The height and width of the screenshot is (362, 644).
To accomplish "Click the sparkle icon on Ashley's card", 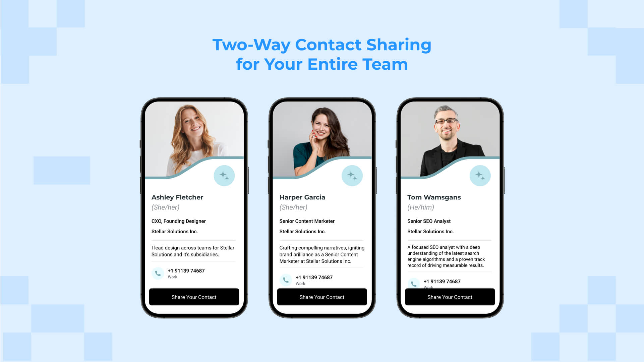I will 224,176.
